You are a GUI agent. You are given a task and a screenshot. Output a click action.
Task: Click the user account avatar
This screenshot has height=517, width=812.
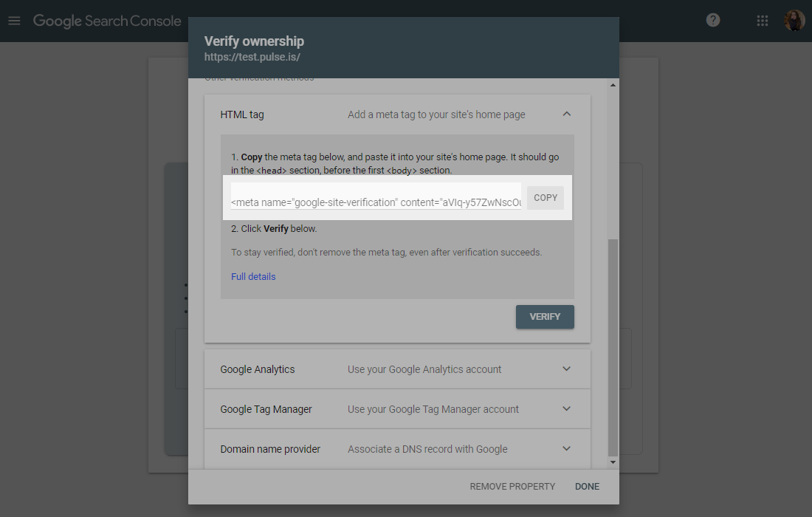tap(794, 21)
